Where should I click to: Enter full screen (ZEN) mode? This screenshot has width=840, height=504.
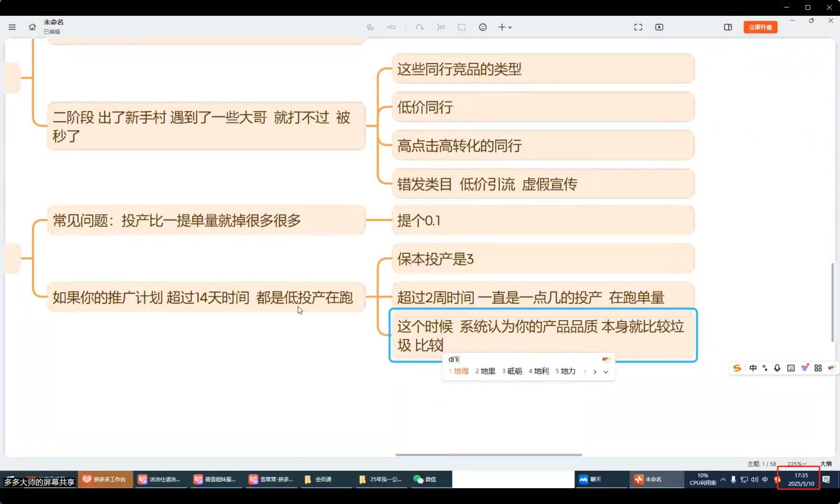(x=638, y=27)
